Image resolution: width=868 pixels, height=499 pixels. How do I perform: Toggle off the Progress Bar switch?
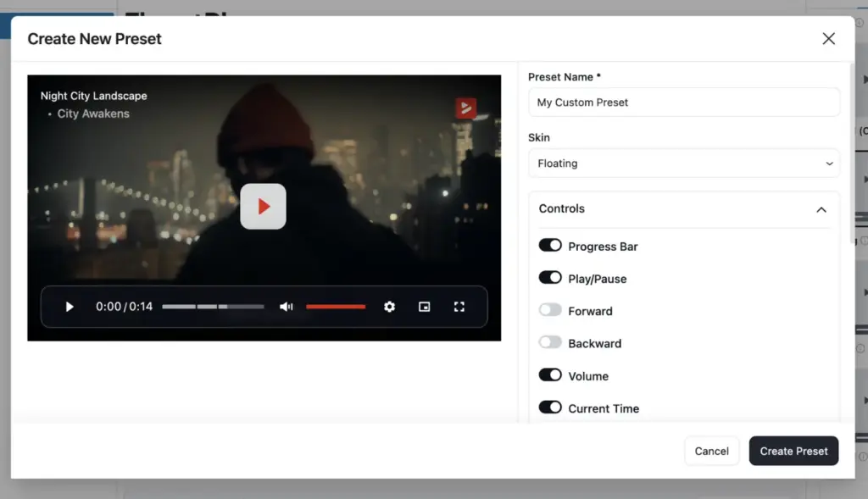click(x=550, y=245)
